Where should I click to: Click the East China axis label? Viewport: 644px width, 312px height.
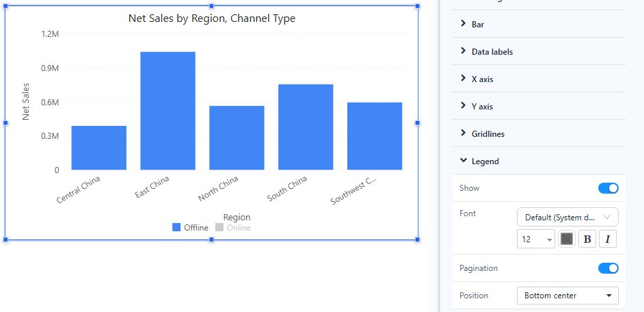152,187
